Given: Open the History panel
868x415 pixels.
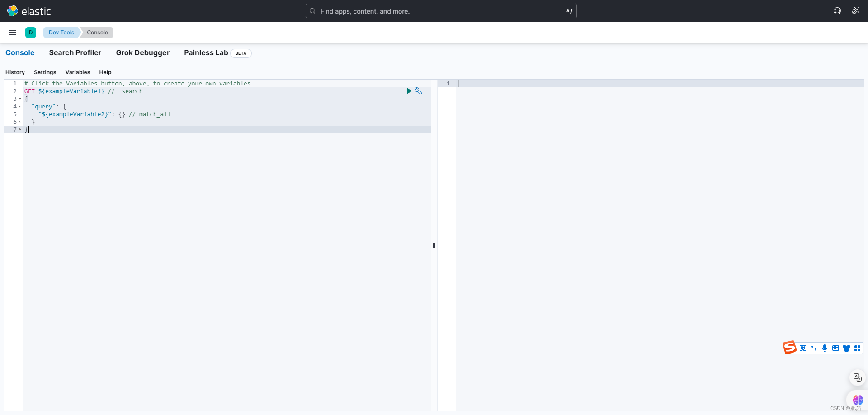Looking at the screenshot, I should click(15, 72).
